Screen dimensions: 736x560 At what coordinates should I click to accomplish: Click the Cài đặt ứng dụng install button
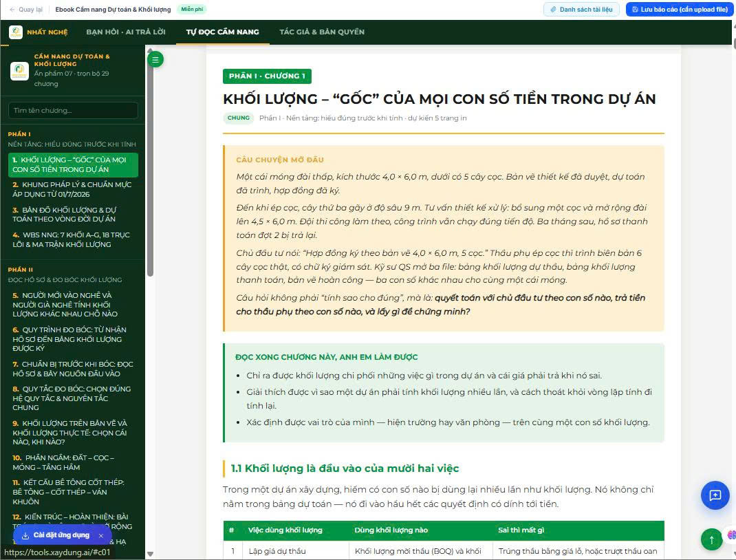coord(56,535)
